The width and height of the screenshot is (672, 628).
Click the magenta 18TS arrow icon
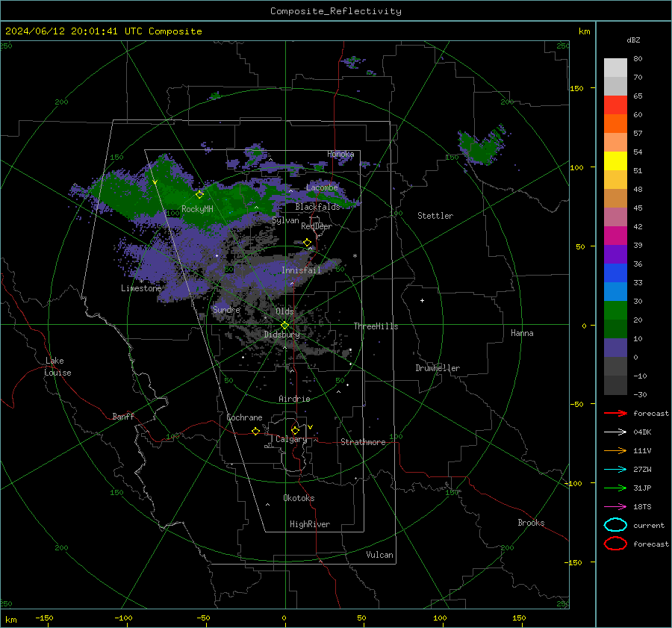click(x=615, y=507)
